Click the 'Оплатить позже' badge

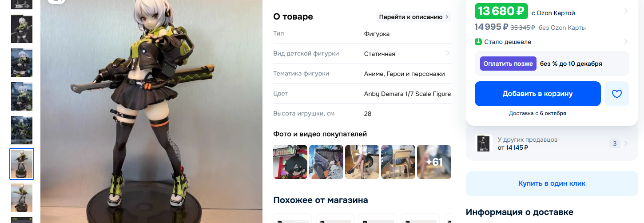pos(508,64)
